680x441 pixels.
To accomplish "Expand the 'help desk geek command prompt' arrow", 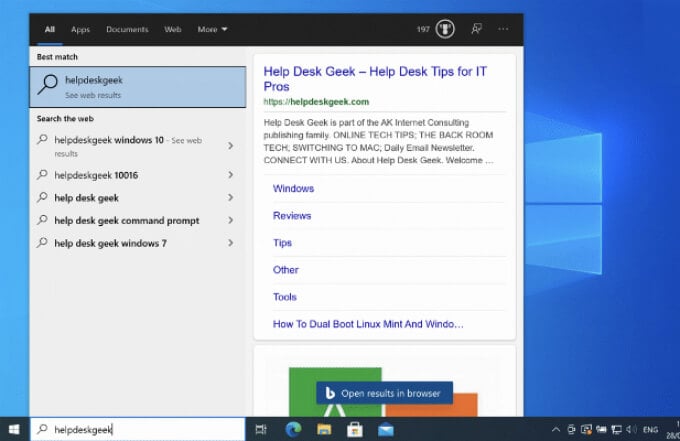I will click(231, 220).
